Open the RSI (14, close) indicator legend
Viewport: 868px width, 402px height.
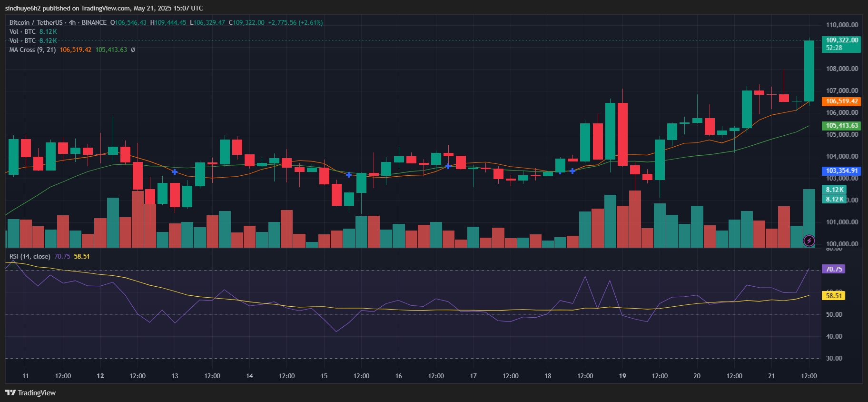pos(30,257)
